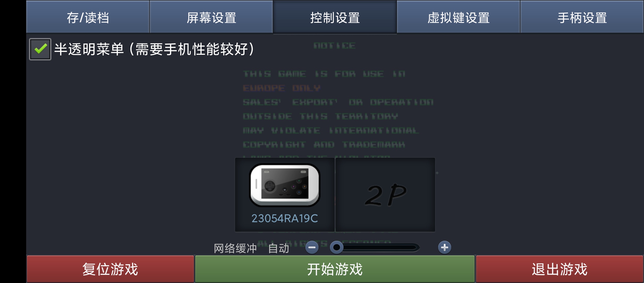Go to the 手柄设置 gamepad tab
The height and width of the screenshot is (283, 644).
click(x=582, y=17)
